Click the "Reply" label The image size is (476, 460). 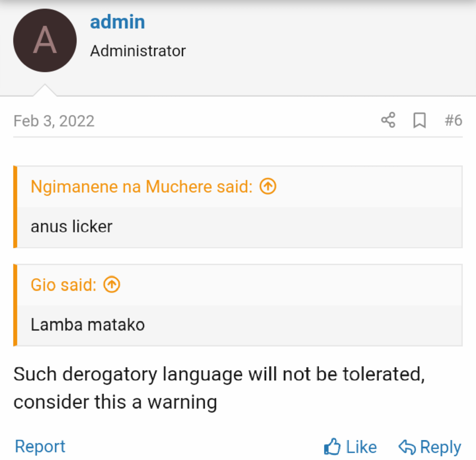440,447
